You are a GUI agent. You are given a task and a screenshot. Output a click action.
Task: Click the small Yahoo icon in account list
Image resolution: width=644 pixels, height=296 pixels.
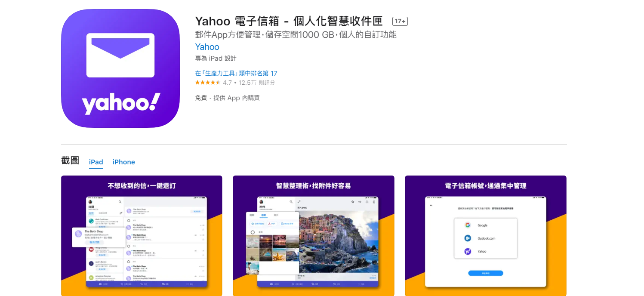point(468,251)
